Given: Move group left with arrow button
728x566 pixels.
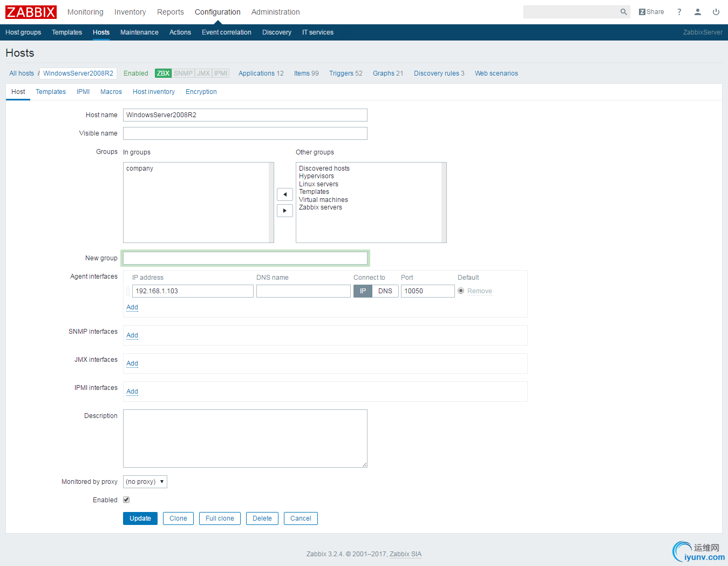Looking at the screenshot, I should coord(285,194).
